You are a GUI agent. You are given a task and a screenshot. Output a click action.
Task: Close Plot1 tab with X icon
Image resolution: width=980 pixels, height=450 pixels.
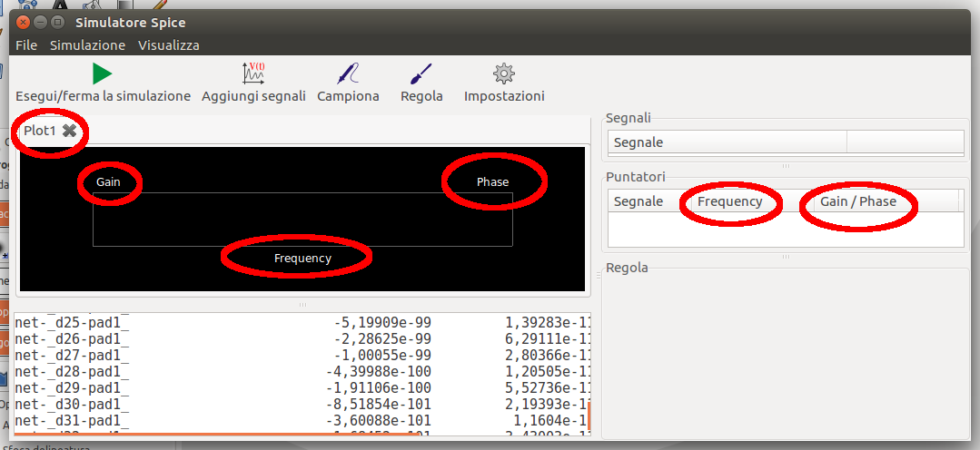coord(69,131)
